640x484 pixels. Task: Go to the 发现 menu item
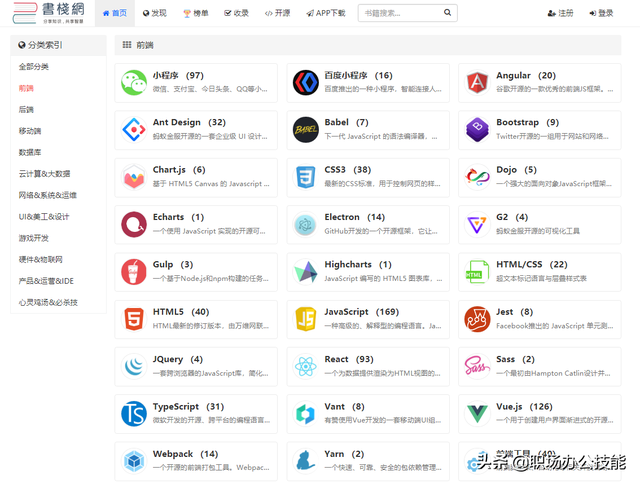click(155, 13)
